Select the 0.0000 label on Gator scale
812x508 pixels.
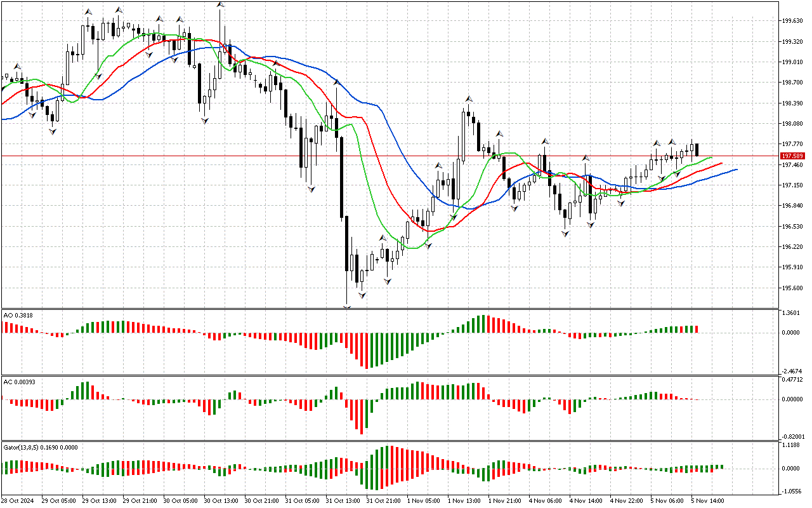pyautogui.click(x=792, y=469)
